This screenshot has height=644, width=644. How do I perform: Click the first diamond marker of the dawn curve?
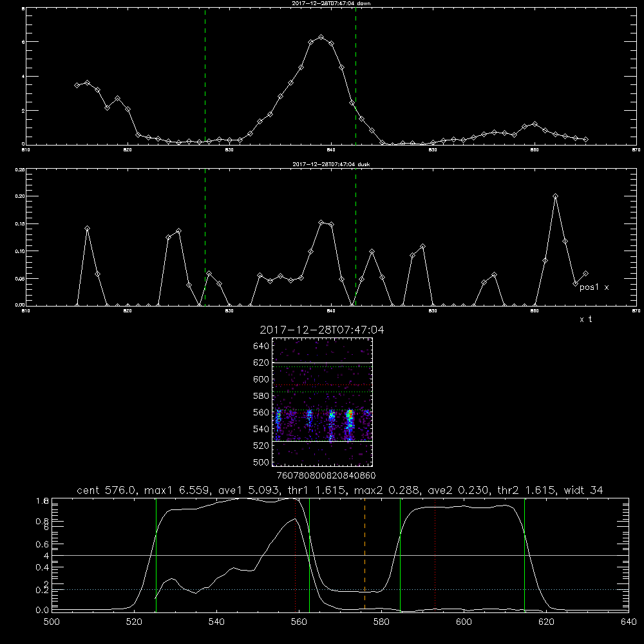[x=77, y=86]
